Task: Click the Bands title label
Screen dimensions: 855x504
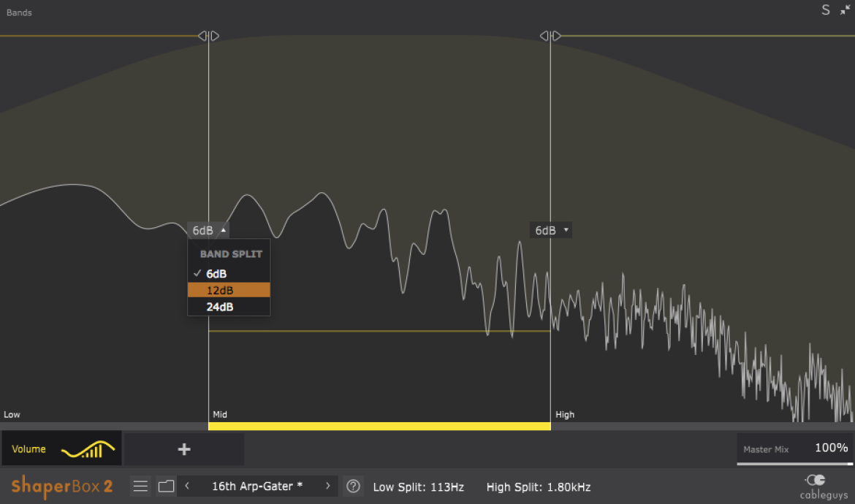Action: coord(19,12)
